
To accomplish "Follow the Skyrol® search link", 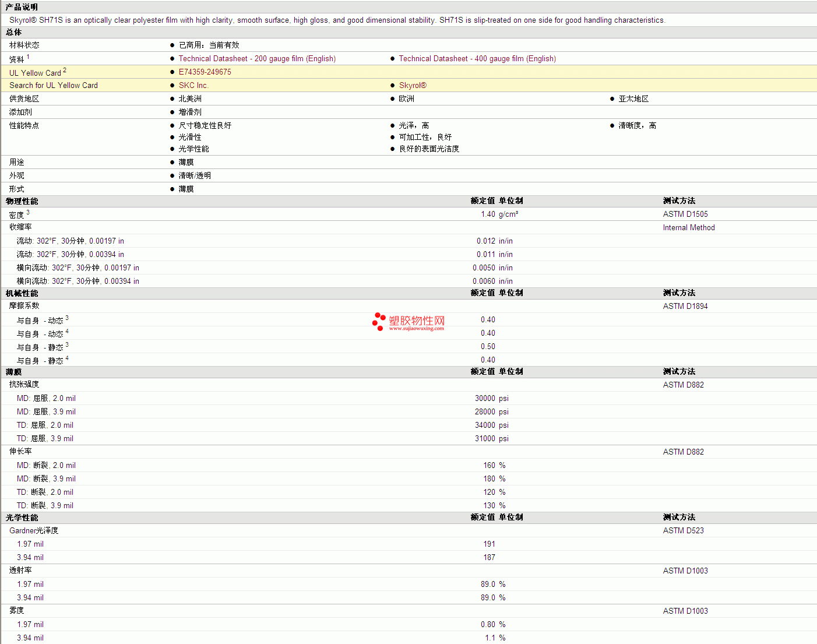I will click(413, 85).
